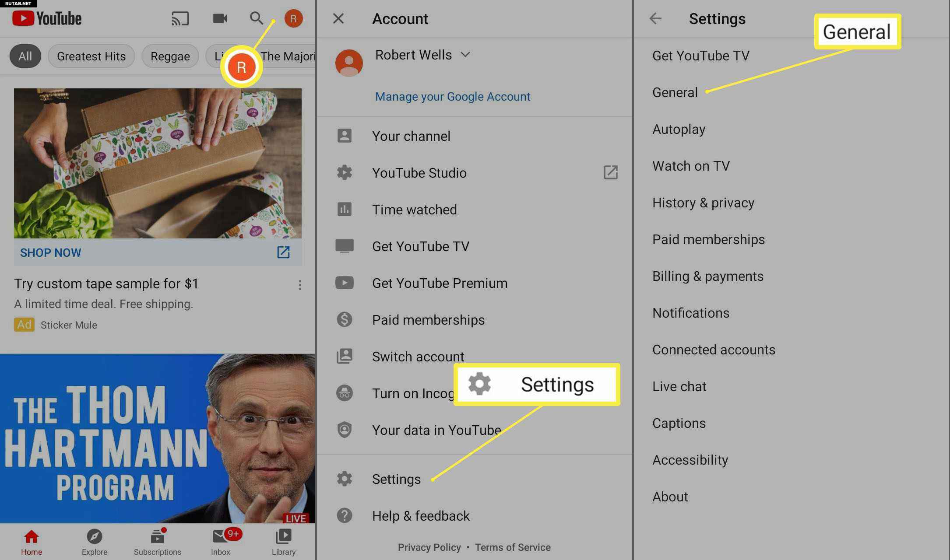Click the external link icon beside SHOP NOW
950x560 pixels.
283,252
